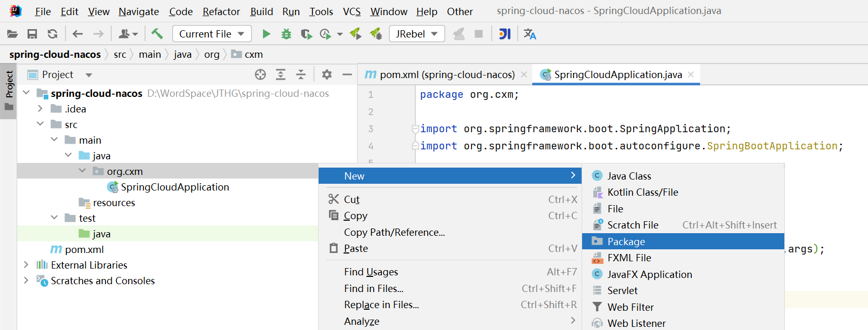Close the SpringCloudApplication.java tab
This screenshot has height=330, width=868.
pyautogui.click(x=691, y=74)
